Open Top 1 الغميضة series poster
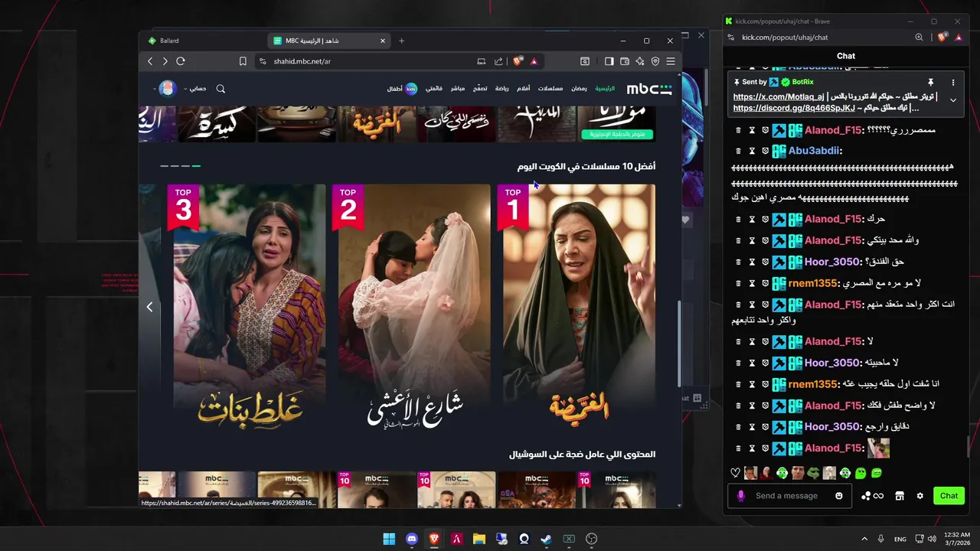Screen dimensions: 980x551 [579, 306]
